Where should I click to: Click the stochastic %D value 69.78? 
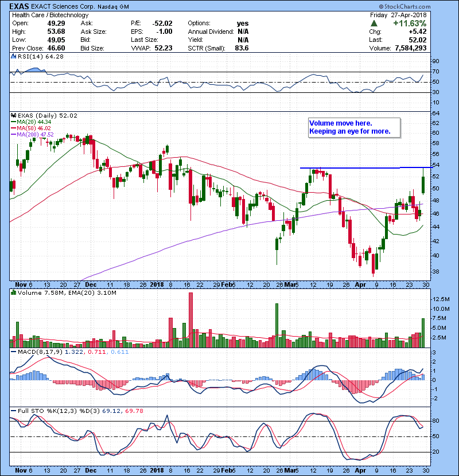134,411
